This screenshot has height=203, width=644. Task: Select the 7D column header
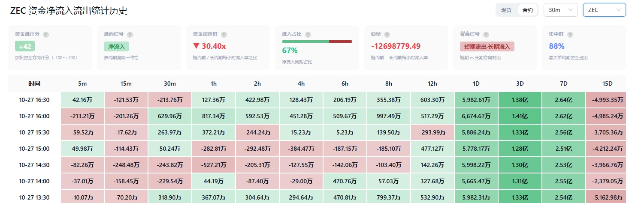(564, 84)
